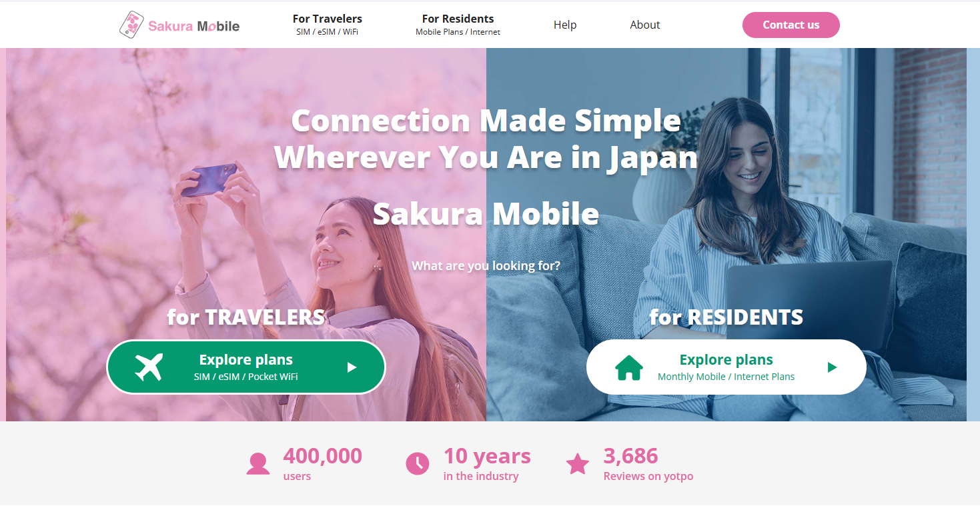Click the airplane icon on travelers button

[x=149, y=367]
